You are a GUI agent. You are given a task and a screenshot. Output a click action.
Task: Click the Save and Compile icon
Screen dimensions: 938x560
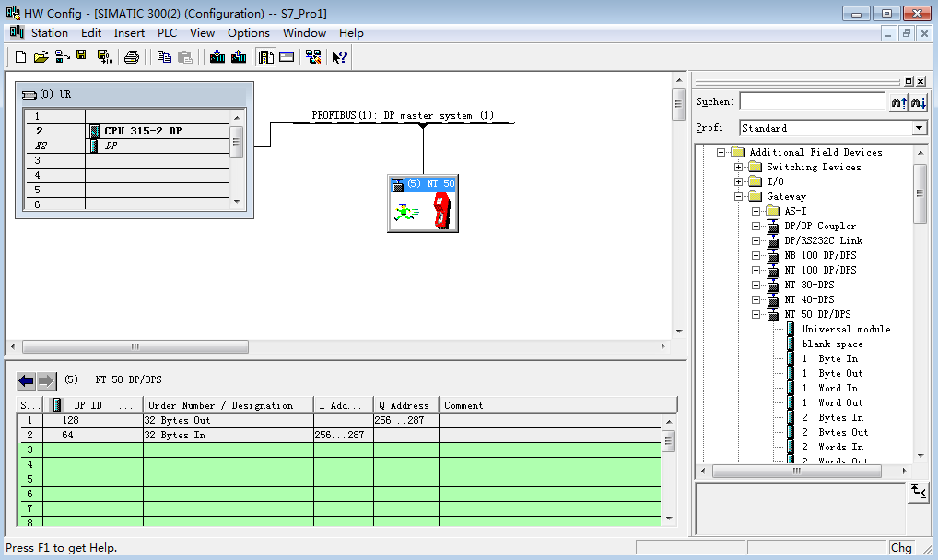click(x=105, y=56)
